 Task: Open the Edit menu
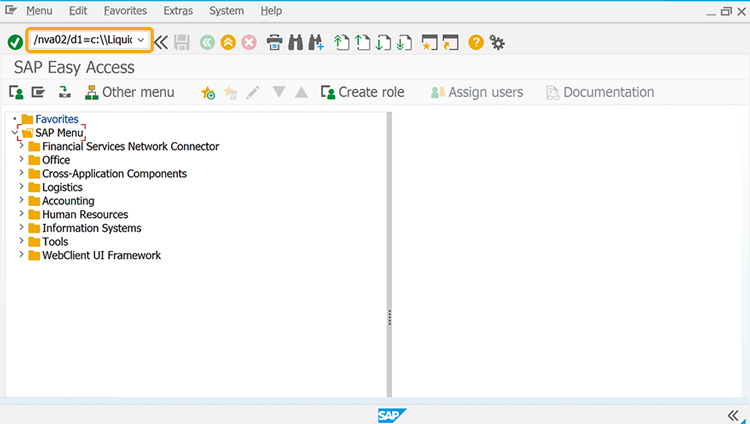[78, 11]
